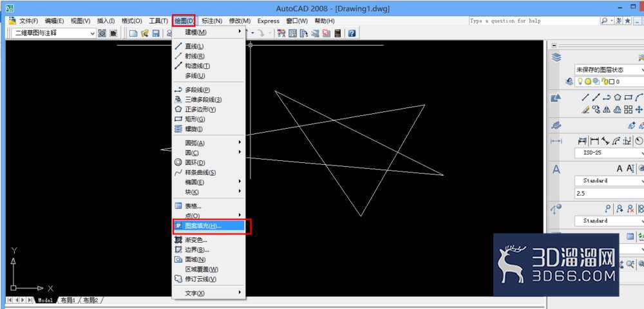Choose 渐变色... from the draw menu
This screenshot has width=644, height=309.
click(x=208, y=240)
